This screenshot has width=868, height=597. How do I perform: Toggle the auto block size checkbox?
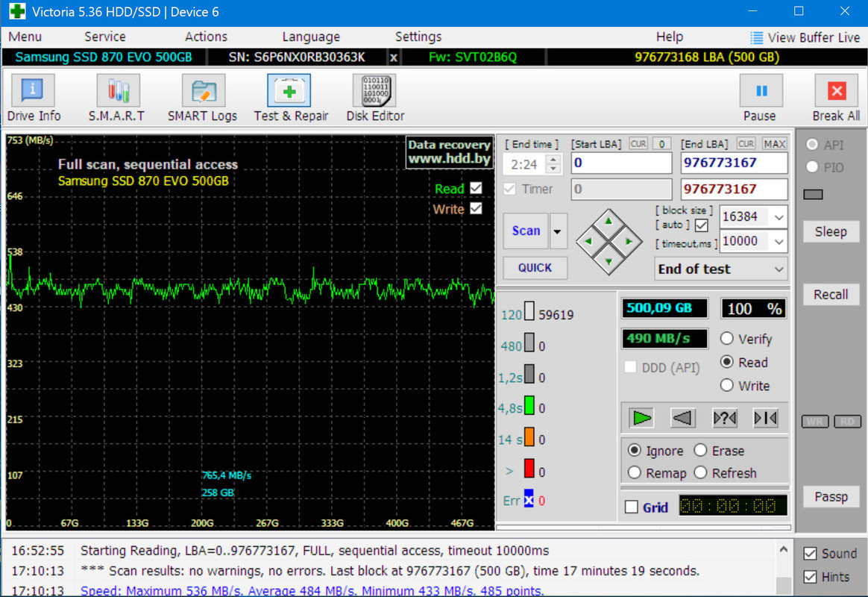point(702,225)
